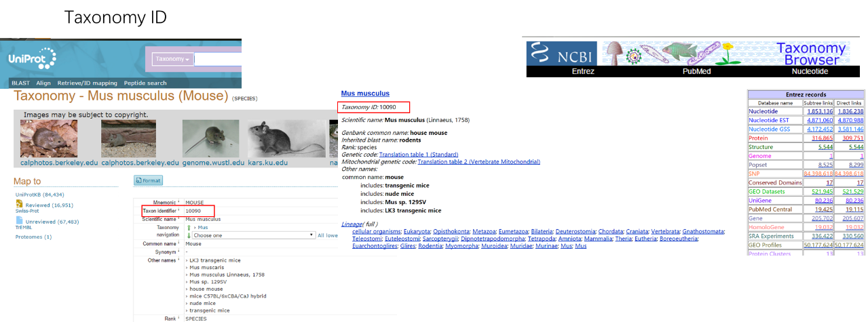Screen dimensions: 868x322
Task: Open Gene database link in Entrez records
Action: click(756, 218)
